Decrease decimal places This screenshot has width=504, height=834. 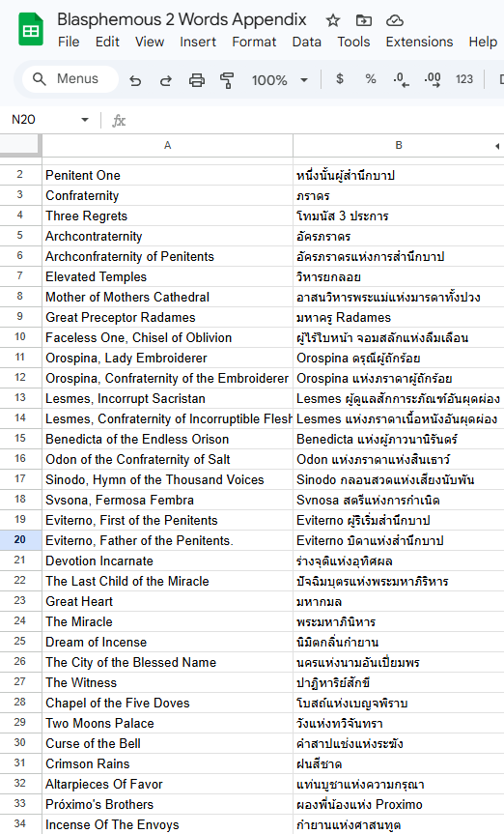[x=401, y=80]
